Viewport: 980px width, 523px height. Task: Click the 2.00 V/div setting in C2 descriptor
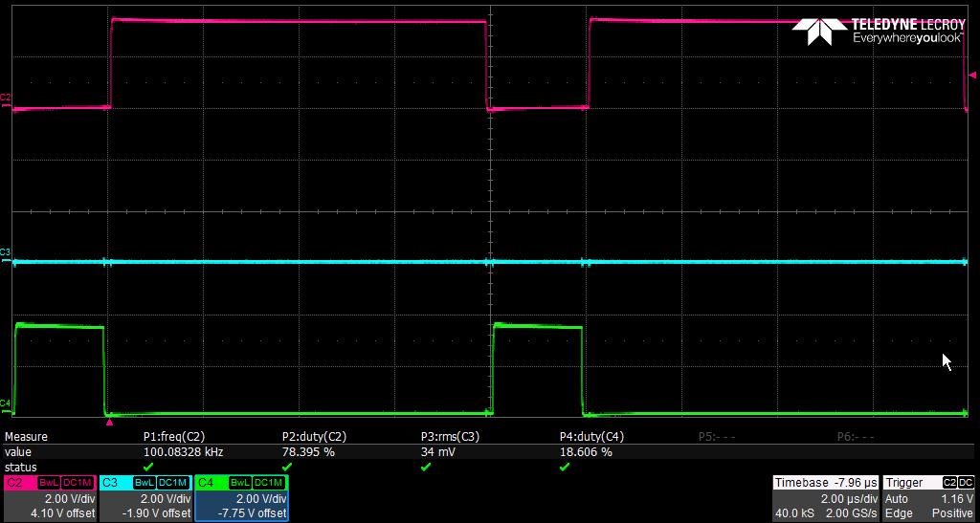70,499
